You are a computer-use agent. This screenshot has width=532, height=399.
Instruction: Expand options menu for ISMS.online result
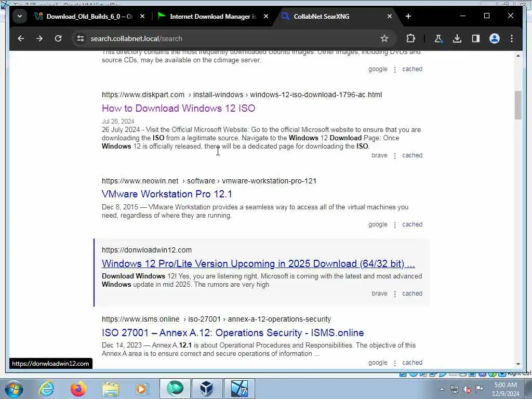coord(395,363)
